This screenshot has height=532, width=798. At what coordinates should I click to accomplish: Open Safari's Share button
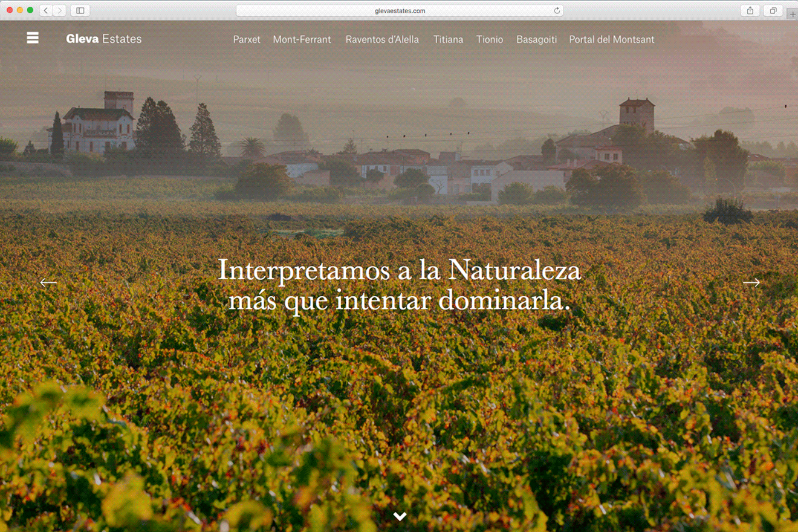pyautogui.click(x=750, y=10)
